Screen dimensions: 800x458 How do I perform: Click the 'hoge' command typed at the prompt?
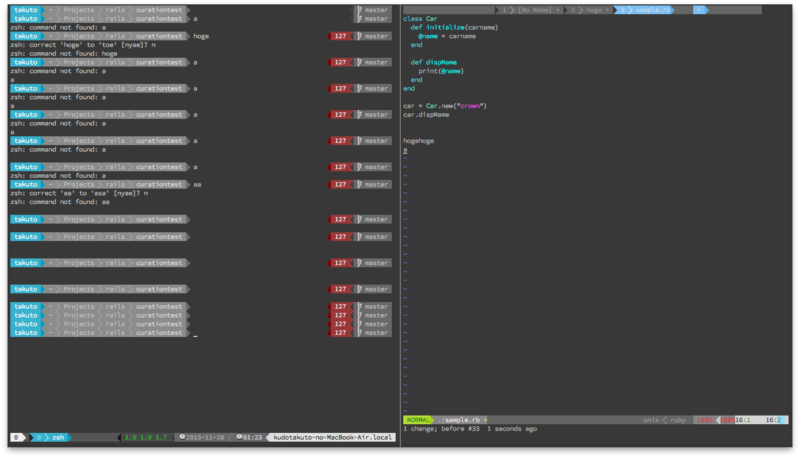pyautogui.click(x=201, y=36)
